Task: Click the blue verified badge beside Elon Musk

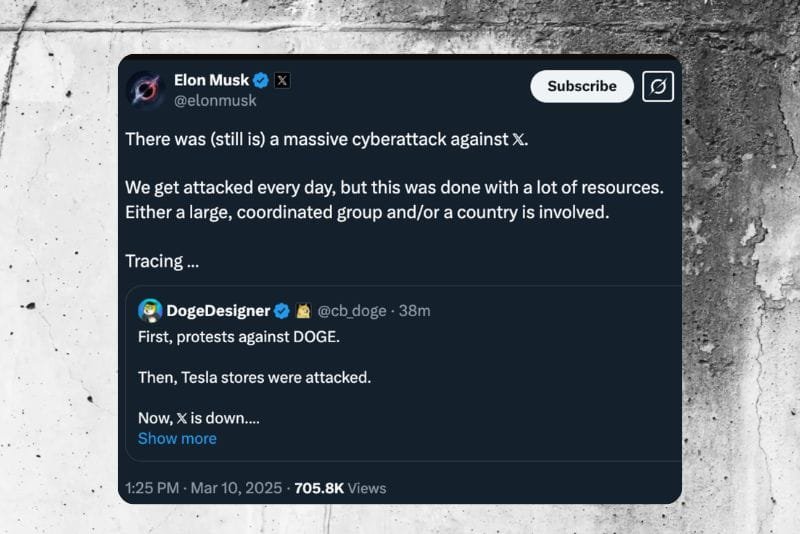Action: tap(261, 80)
